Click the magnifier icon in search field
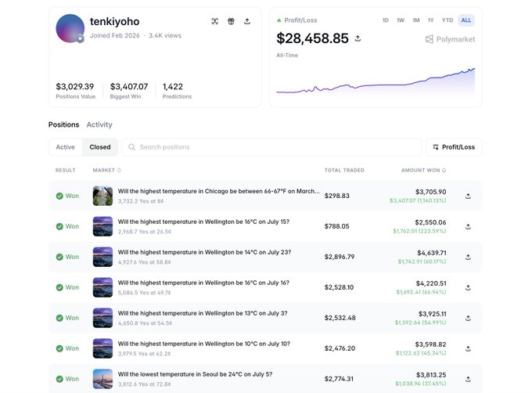 (131, 147)
